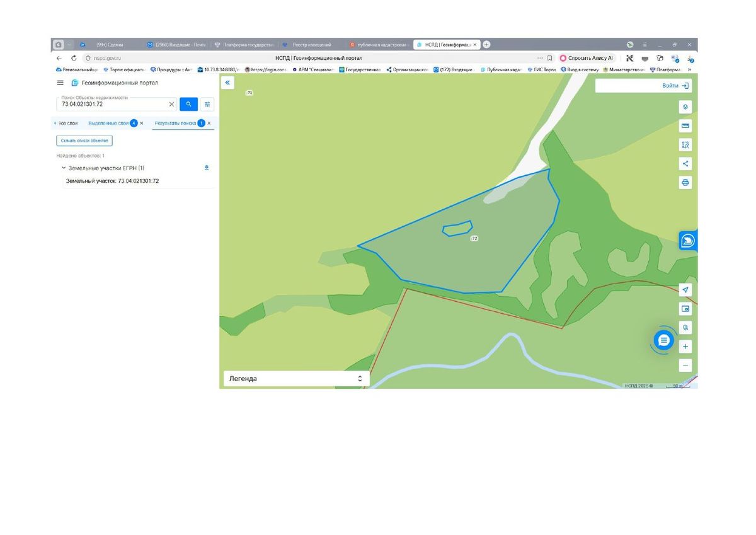Click the my-location arrow icon
The image size is (756, 535).
tap(685, 290)
